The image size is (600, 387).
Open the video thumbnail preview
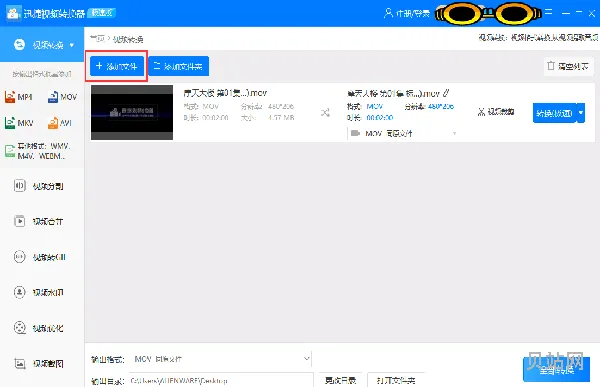click(x=132, y=112)
